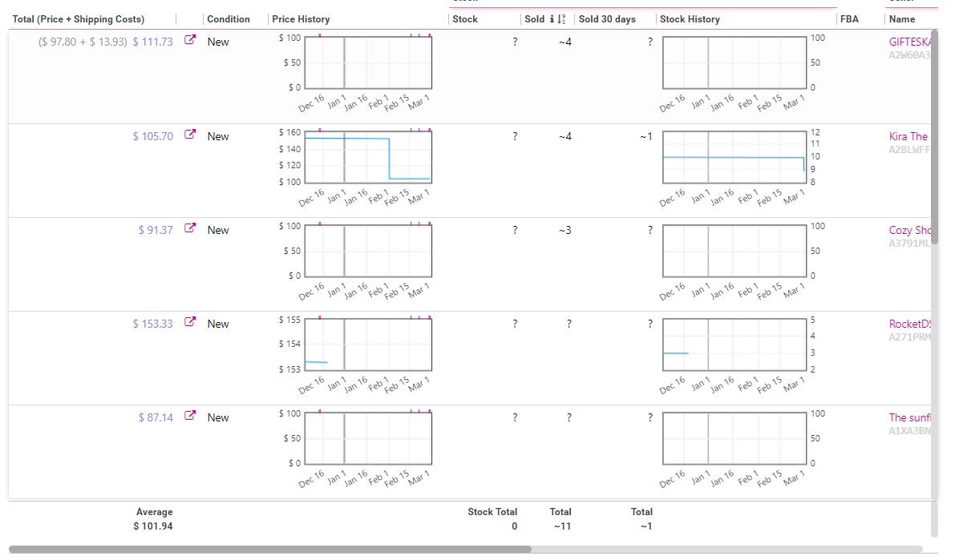The width and height of the screenshot is (963, 560).
Task: Click the info icon beside Sold header
Action: click(x=552, y=19)
